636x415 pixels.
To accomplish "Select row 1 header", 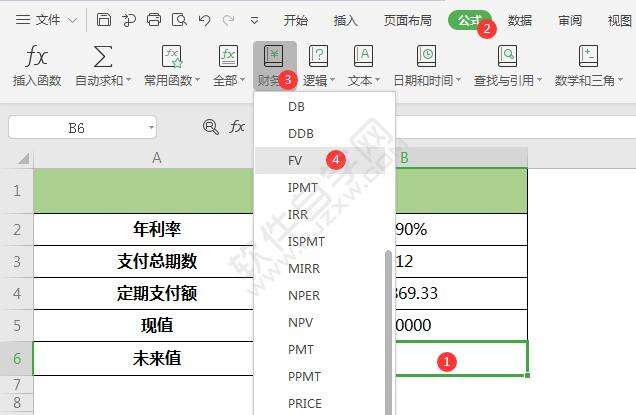I will click(x=17, y=191).
